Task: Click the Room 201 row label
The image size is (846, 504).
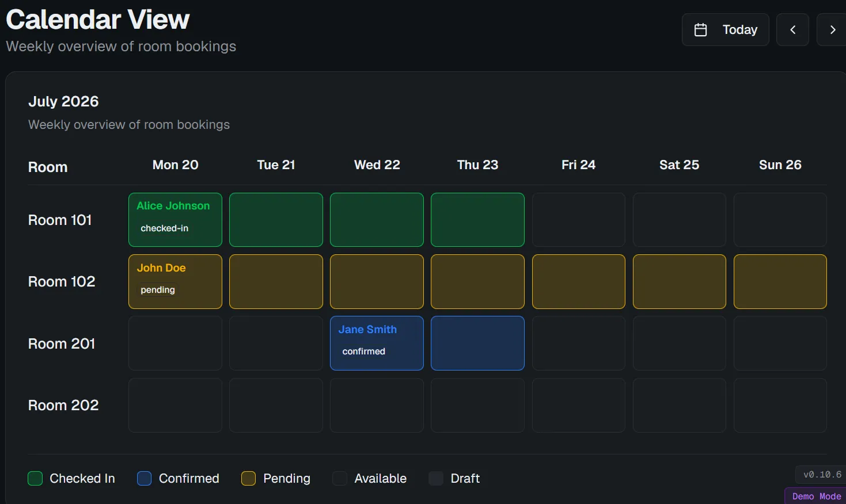Action: 62,343
